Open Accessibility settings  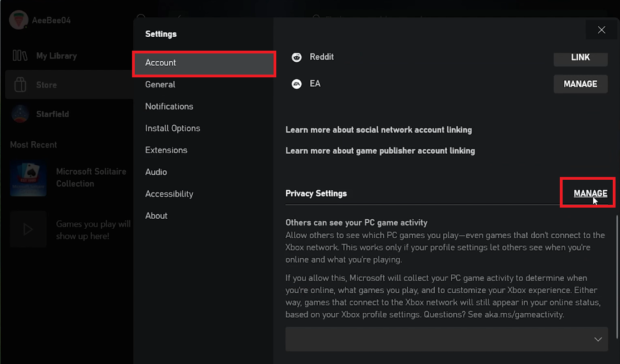click(x=169, y=194)
